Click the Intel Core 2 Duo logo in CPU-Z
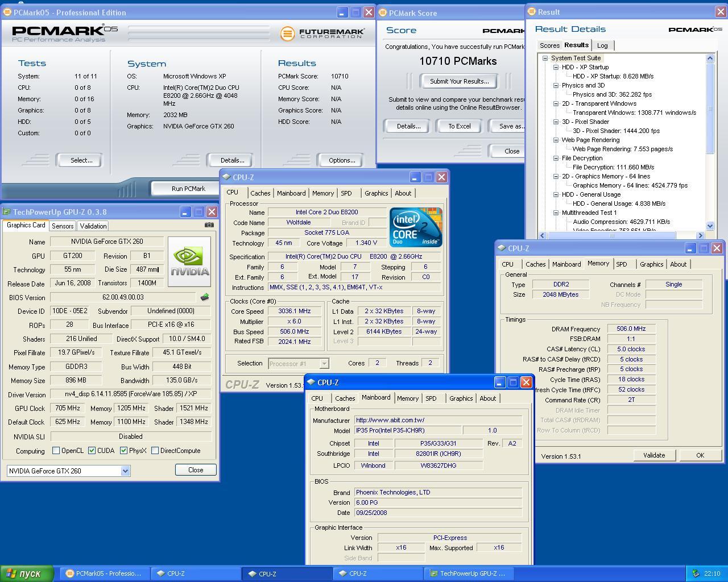728x582 pixels. pyautogui.click(x=416, y=227)
